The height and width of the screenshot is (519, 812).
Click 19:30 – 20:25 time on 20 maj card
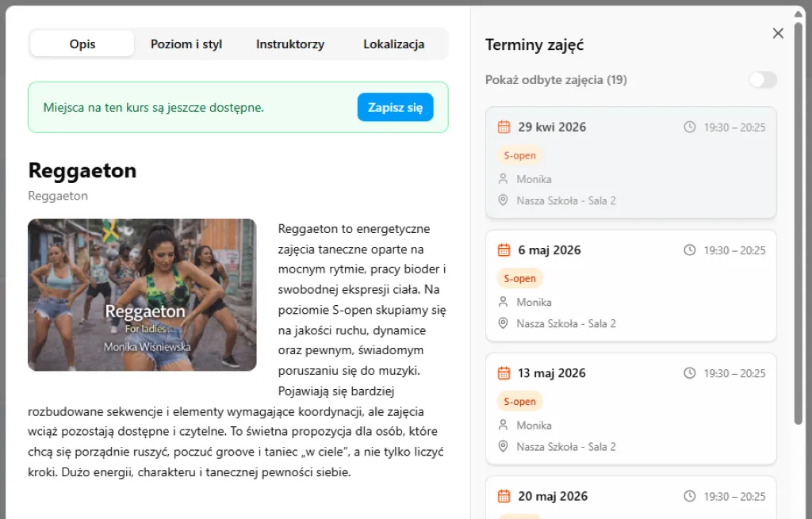point(734,497)
